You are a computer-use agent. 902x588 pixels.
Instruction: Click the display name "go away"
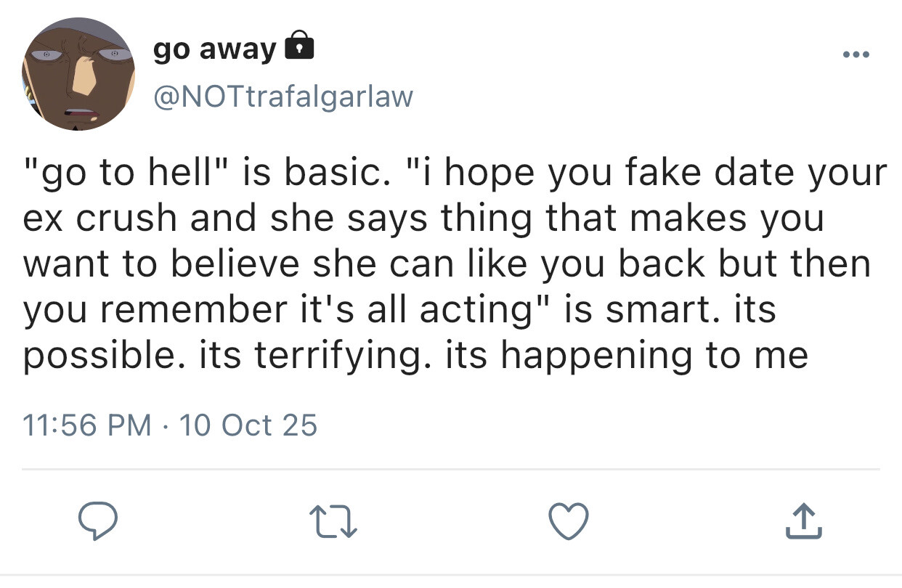pyautogui.click(x=215, y=49)
